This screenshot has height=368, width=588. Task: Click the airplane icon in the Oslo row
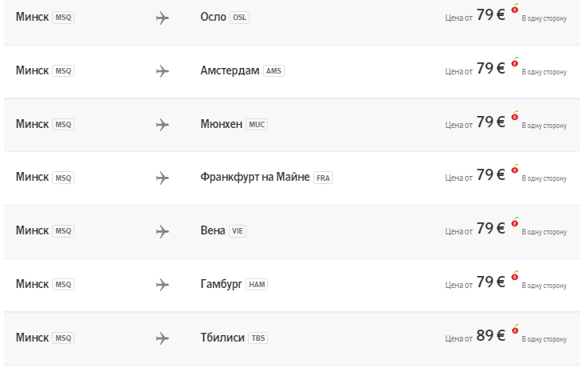click(x=162, y=18)
